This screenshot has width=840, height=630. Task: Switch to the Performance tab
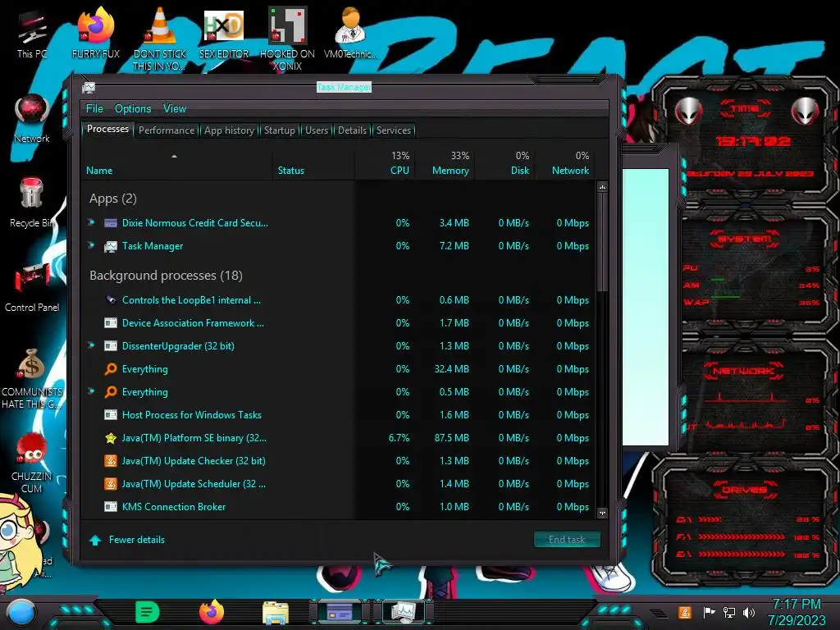[167, 130]
